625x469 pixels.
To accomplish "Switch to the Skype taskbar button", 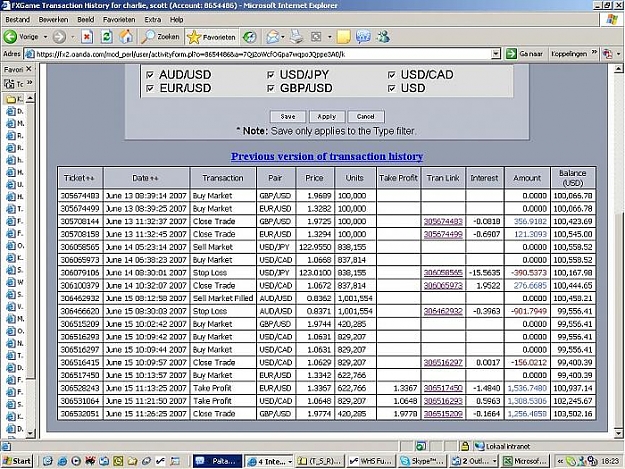I will (x=423, y=461).
